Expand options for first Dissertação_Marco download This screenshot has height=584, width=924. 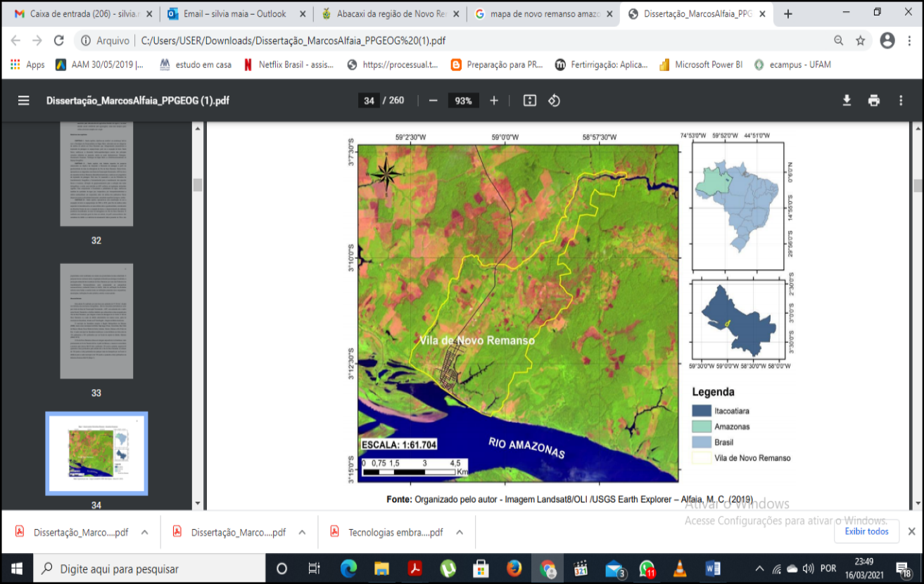(x=144, y=532)
